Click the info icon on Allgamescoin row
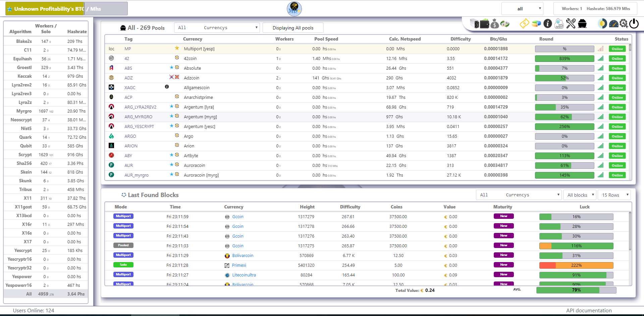The height and width of the screenshot is (316, 644). click(x=167, y=87)
